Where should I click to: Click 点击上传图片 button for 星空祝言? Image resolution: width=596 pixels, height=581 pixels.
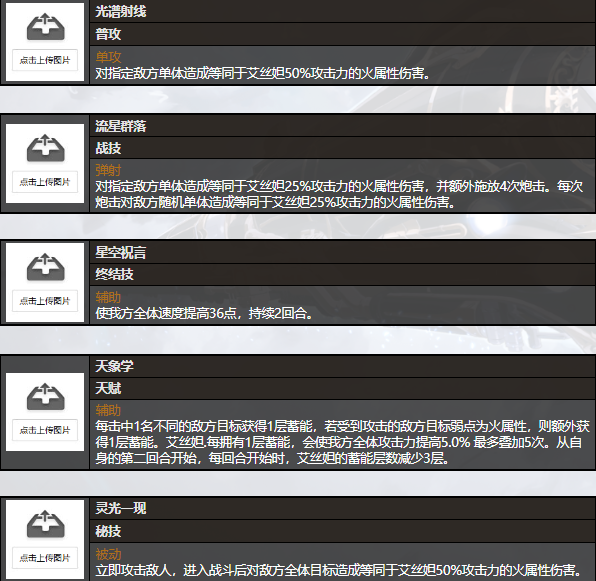point(45,301)
